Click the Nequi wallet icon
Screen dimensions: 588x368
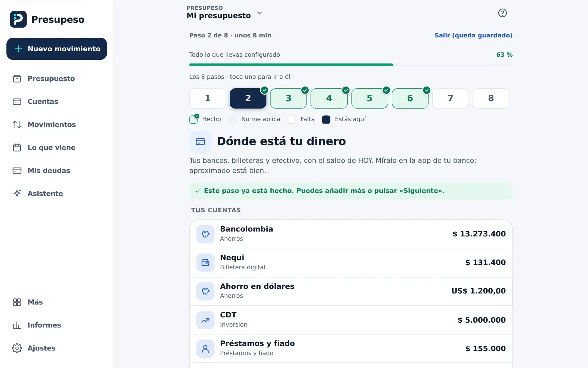[205, 263]
